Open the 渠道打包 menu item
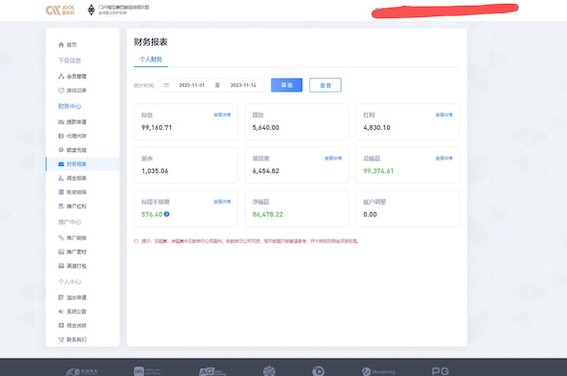Viewport: 567px width, 376px height. [x=72, y=266]
